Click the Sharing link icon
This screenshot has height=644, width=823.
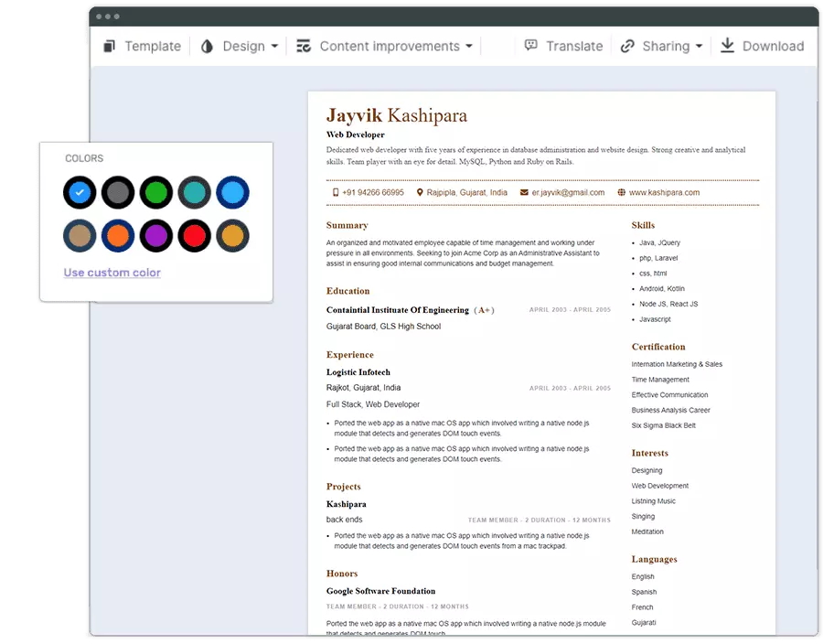point(627,46)
